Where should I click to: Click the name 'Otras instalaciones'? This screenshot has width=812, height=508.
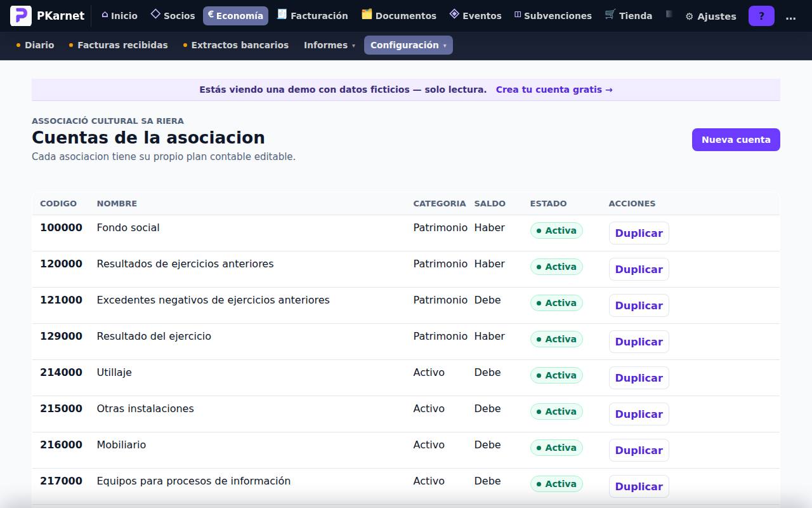click(x=145, y=408)
